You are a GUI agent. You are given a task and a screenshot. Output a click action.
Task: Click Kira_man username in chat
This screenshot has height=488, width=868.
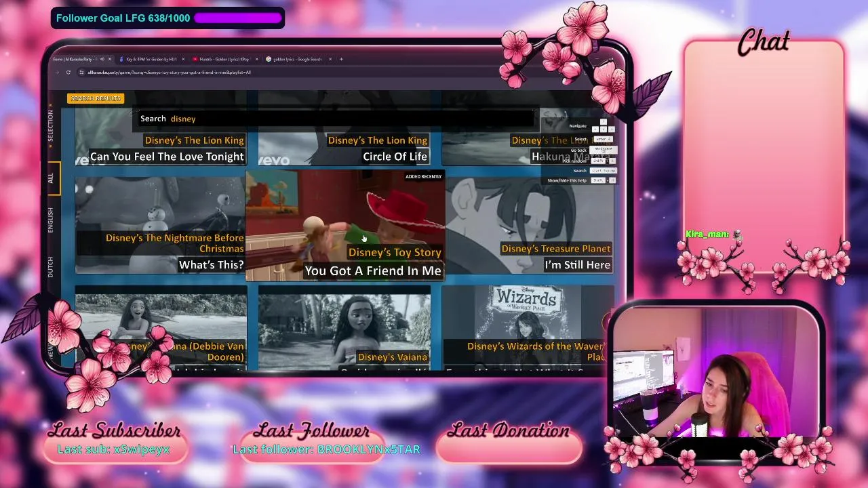pyautogui.click(x=707, y=234)
